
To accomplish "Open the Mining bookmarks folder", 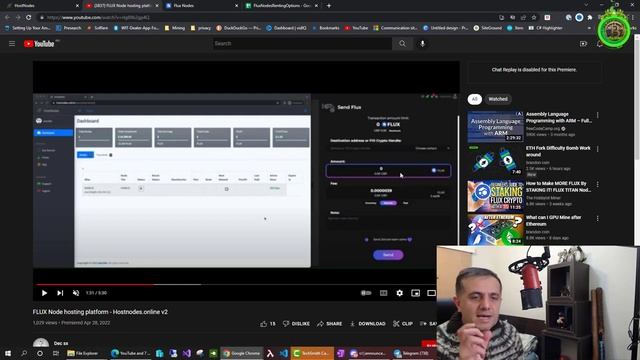I will tap(175, 28).
